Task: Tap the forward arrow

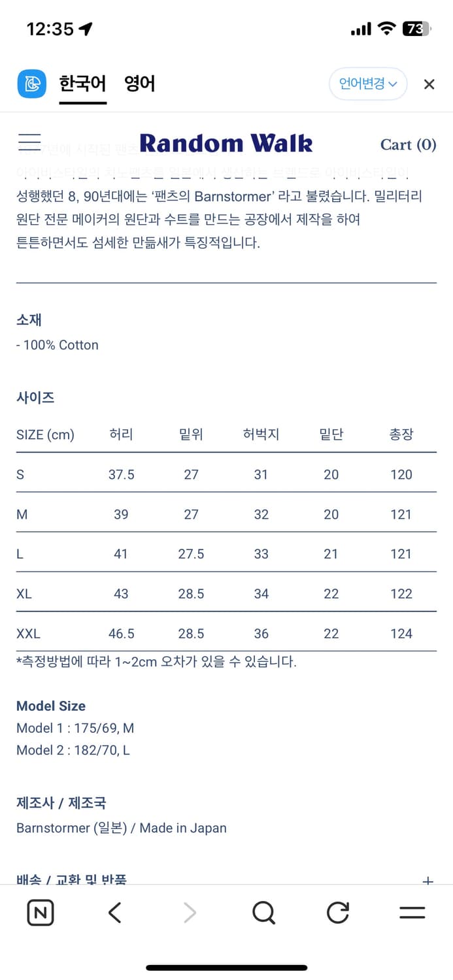Action: 190,913
